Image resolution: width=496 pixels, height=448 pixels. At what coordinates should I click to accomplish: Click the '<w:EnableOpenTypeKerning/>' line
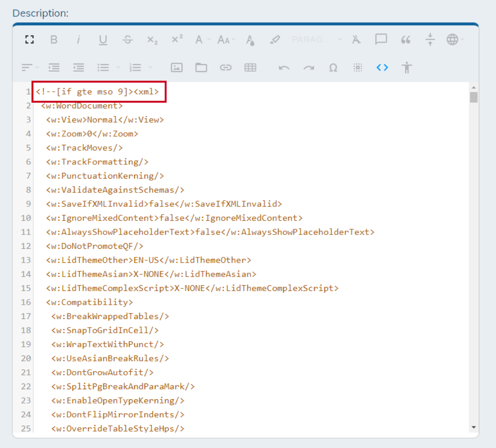(x=117, y=400)
